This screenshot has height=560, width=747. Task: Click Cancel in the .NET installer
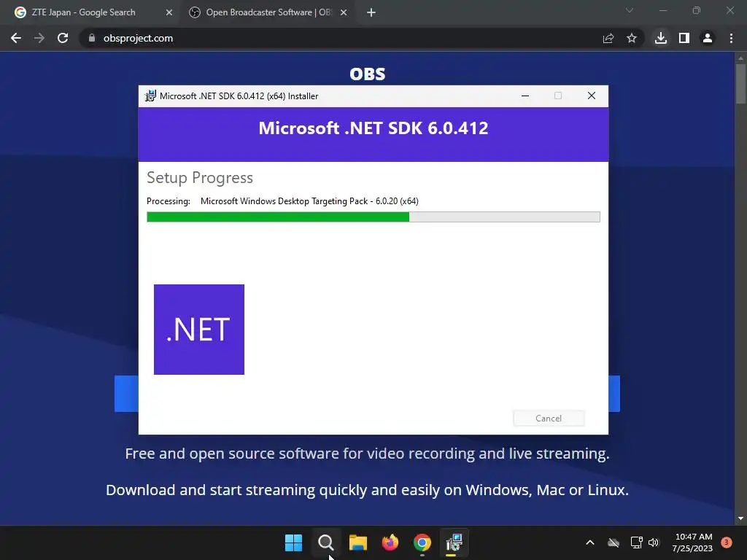click(x=549, y=418)
